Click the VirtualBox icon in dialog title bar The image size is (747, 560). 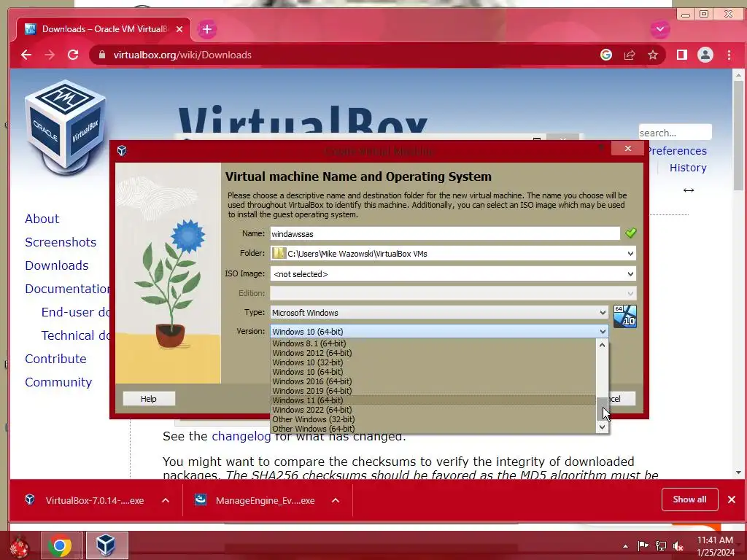tap(122, 151)
